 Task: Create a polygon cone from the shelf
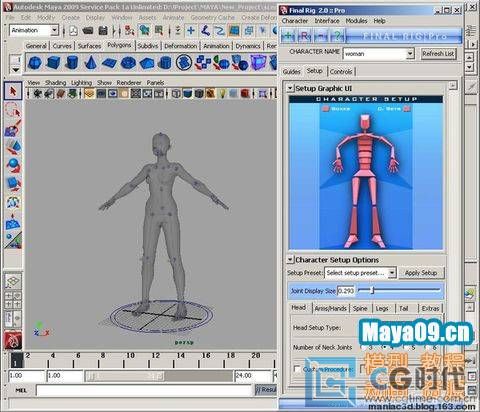[90, 62]
